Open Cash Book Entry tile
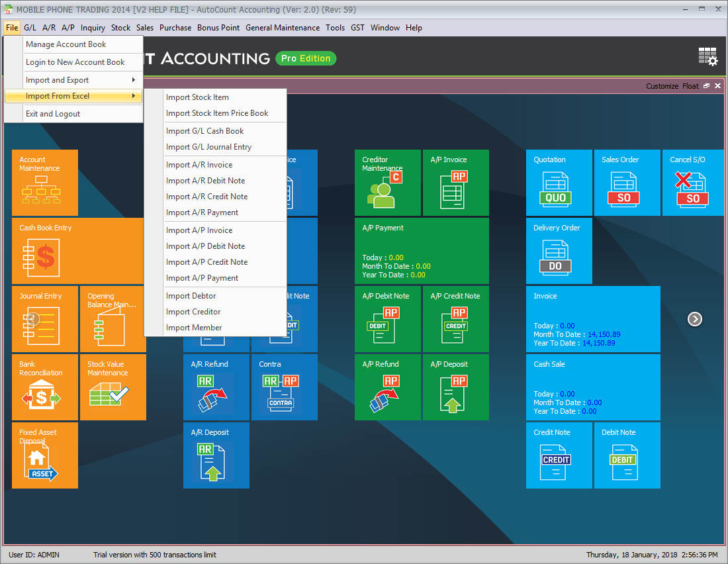 (77, 251)
